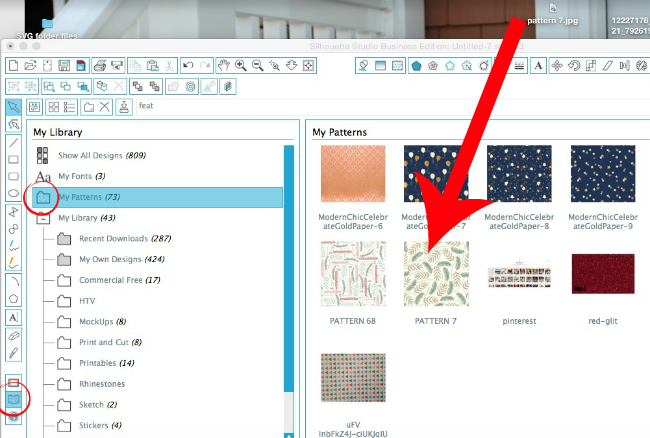
Task: Print using the printer icon
Action: (x=100, y=65)
